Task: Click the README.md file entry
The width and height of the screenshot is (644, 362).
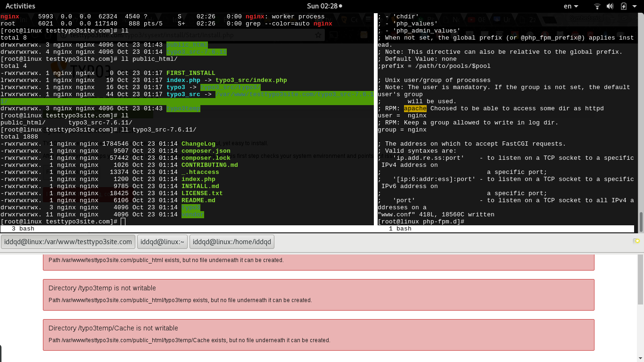Action: pos(198,200)
